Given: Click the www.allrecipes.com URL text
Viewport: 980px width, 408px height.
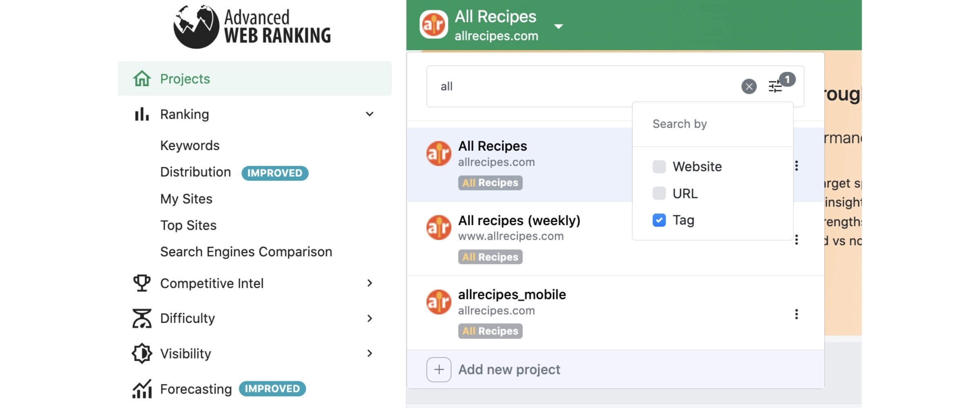Looking at the screenshot, I should pyautogui.click(x=511, y=236).
